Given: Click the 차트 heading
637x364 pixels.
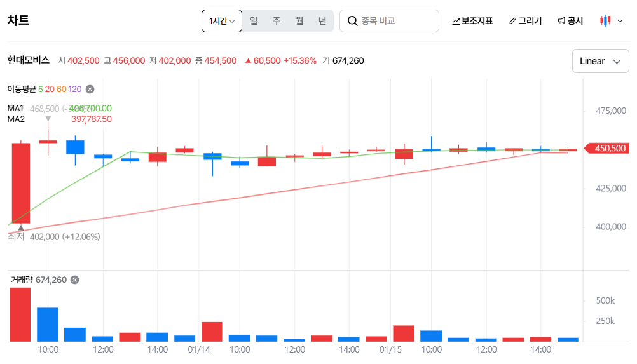Looking at the screenshot, I should point(18,20).
